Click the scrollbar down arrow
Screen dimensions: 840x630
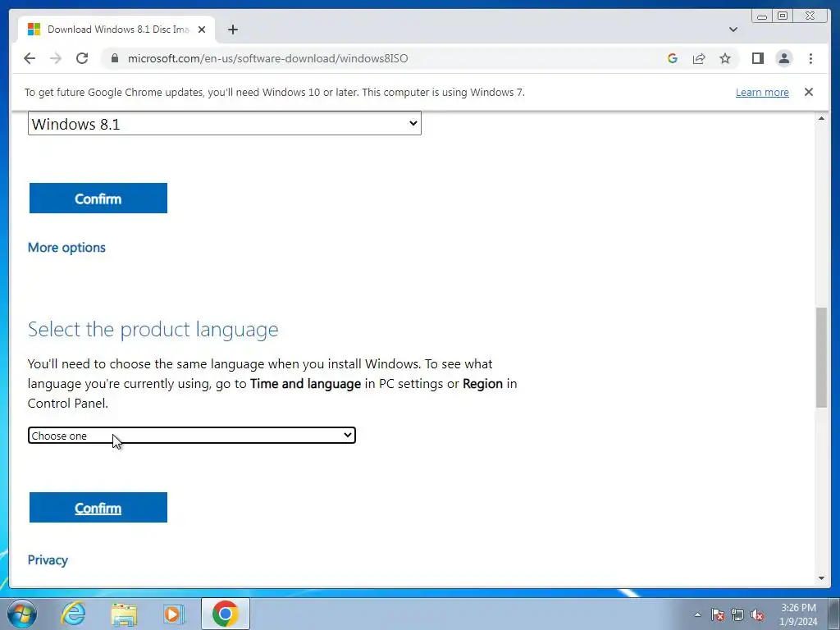[x=821, y=578]
